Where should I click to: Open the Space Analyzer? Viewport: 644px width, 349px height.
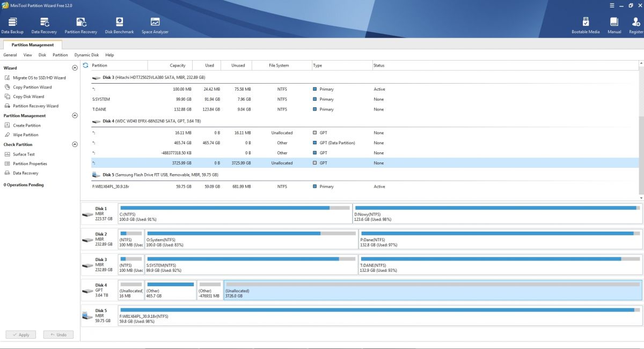(155, 25)
